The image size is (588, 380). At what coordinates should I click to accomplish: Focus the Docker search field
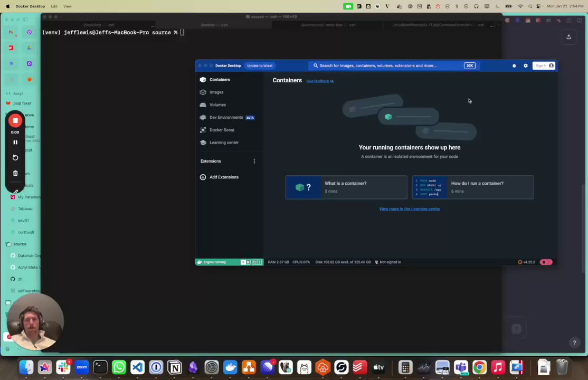[394, 65]
